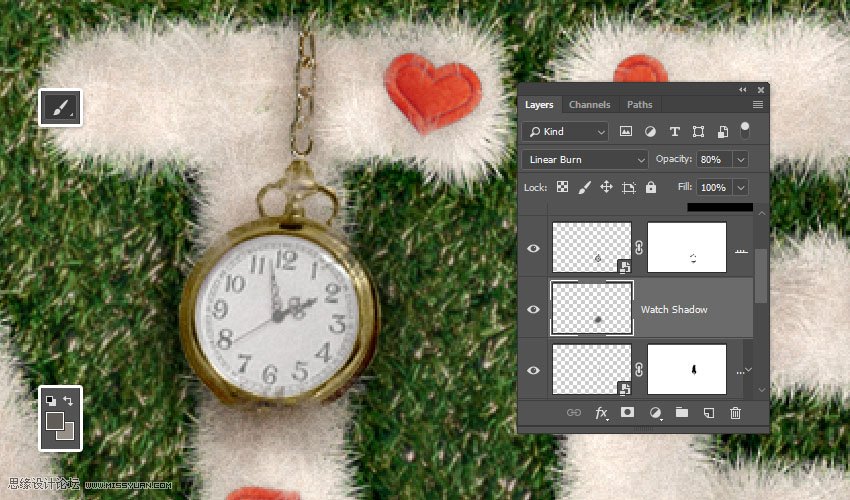Image resolution: width=850 pixels, height=500 pixels.
Task: Expand the Opacity dropdown arrow
Action: (x=741, y=159)
